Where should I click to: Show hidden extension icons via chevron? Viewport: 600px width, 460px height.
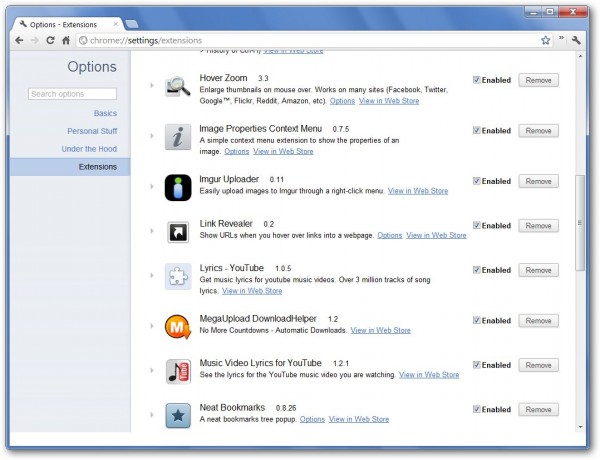(561, 38)
